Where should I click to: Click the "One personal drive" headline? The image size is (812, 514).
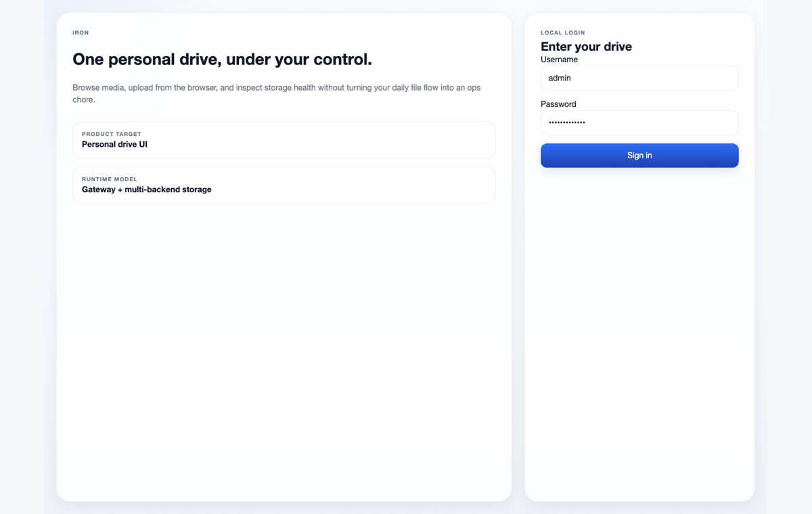pyautogui.click(x=222, y=60)
